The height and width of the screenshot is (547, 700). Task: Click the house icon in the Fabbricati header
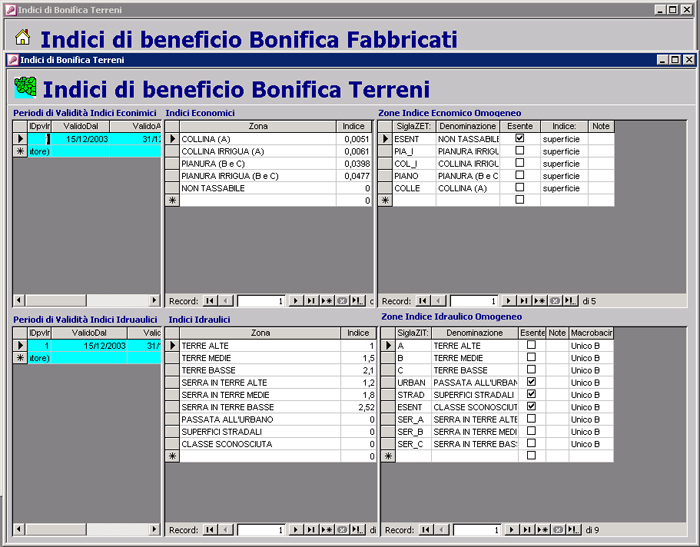(22, 38)
